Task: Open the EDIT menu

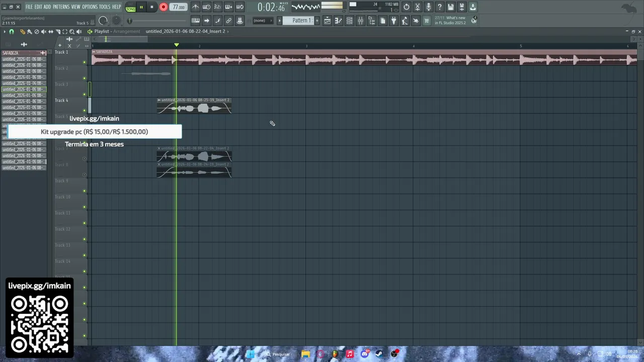Action: (x=38, y=7)
